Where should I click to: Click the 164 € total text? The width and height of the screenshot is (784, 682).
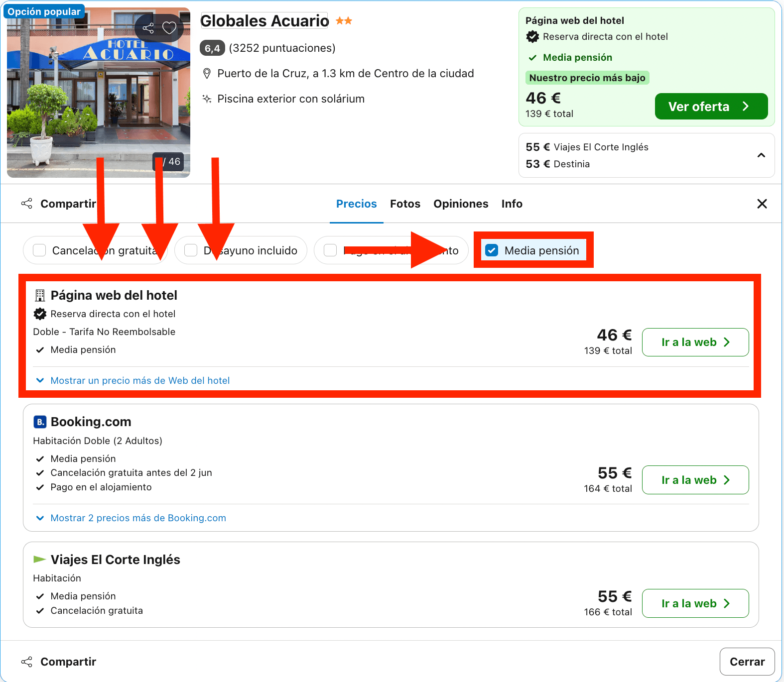(x=608, y=488)
